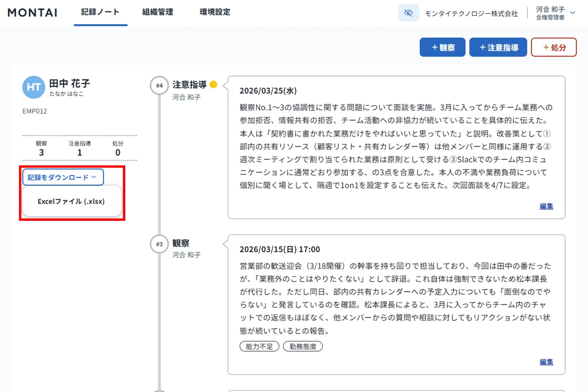588x392 pixels.
Task: Open 編集 on the 2026/03/15 observation record
Action: coord(547,362)
